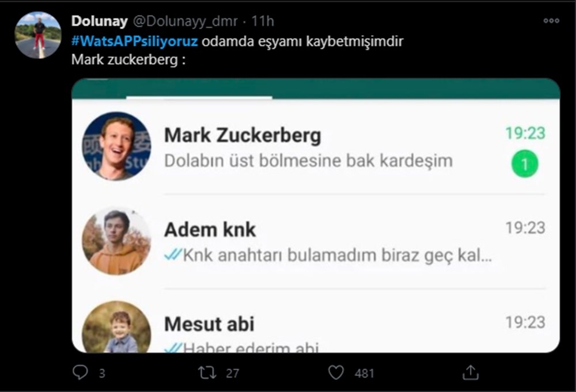Click the 11h tweet timestamp
The image size is (576, 392).
coord(263,21)
